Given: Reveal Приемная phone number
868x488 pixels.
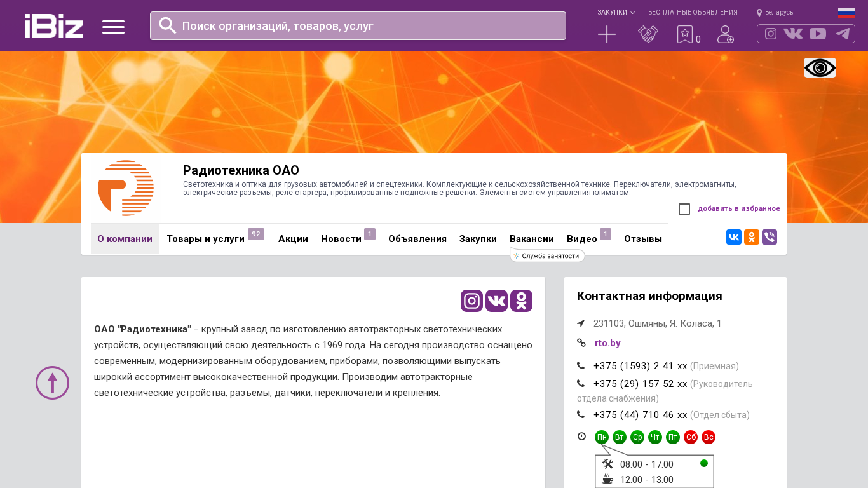Looking at the screenshot, I should 641,366.
